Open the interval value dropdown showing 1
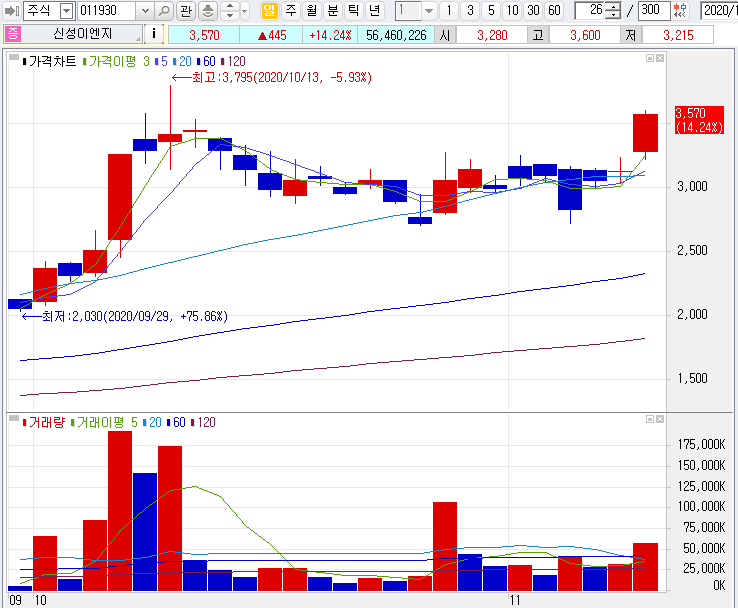 point(428,10)
